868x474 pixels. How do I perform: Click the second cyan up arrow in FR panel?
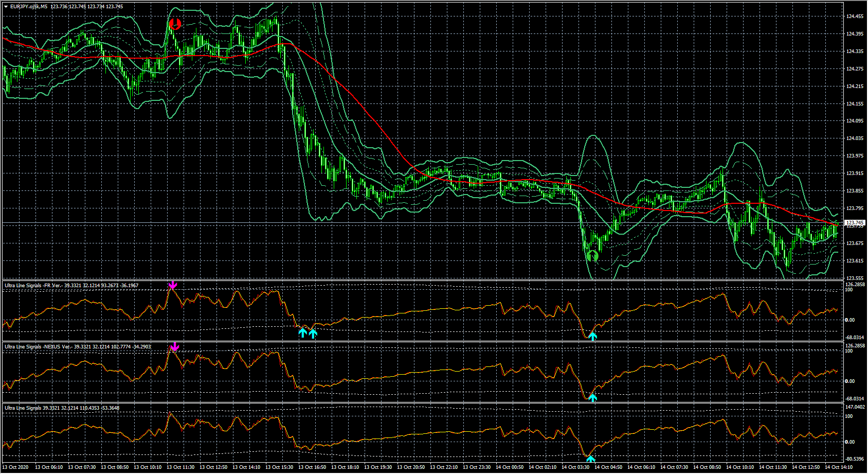(313, 333)
